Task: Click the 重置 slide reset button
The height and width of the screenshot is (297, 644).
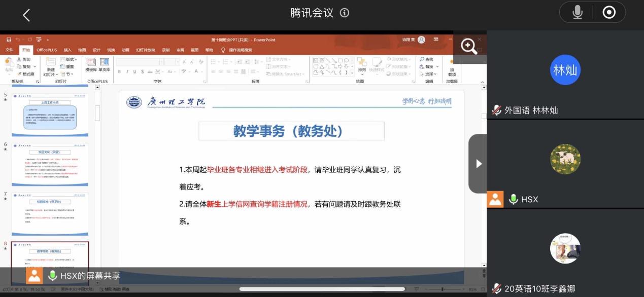Action: 67,66
